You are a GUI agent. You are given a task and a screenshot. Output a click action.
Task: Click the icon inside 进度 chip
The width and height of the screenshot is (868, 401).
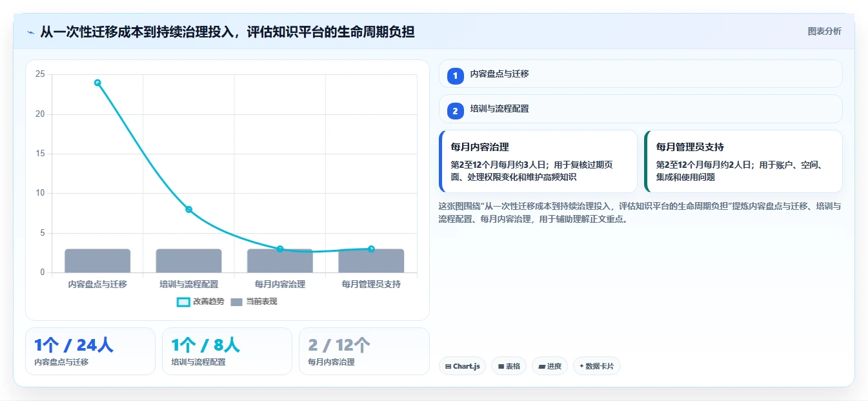pos(541,367)
